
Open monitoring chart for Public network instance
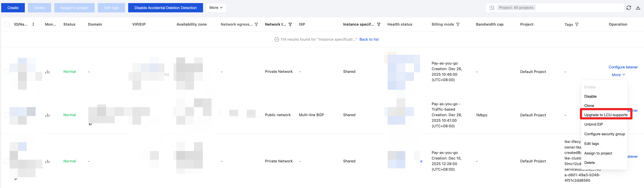47,115
